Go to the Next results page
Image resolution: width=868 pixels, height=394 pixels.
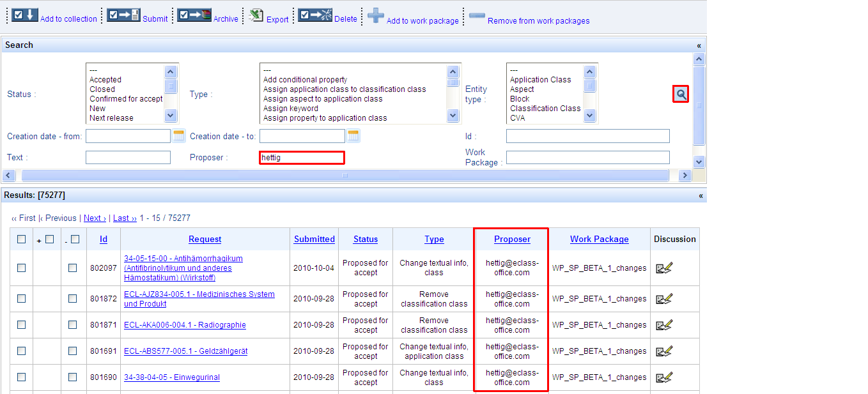click(x=95, y=218)
